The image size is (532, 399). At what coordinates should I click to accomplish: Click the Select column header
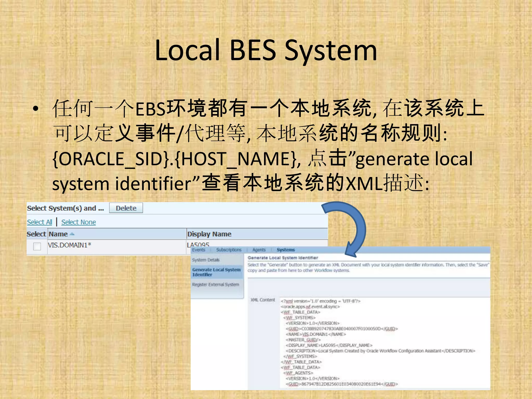(36, 234)
